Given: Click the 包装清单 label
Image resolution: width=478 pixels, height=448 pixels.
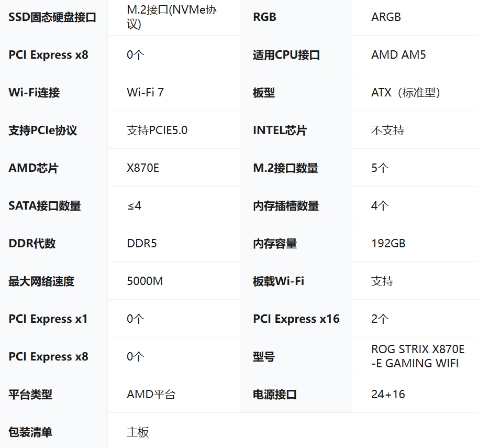Looking at the screenshot, I should pos(30,432).
